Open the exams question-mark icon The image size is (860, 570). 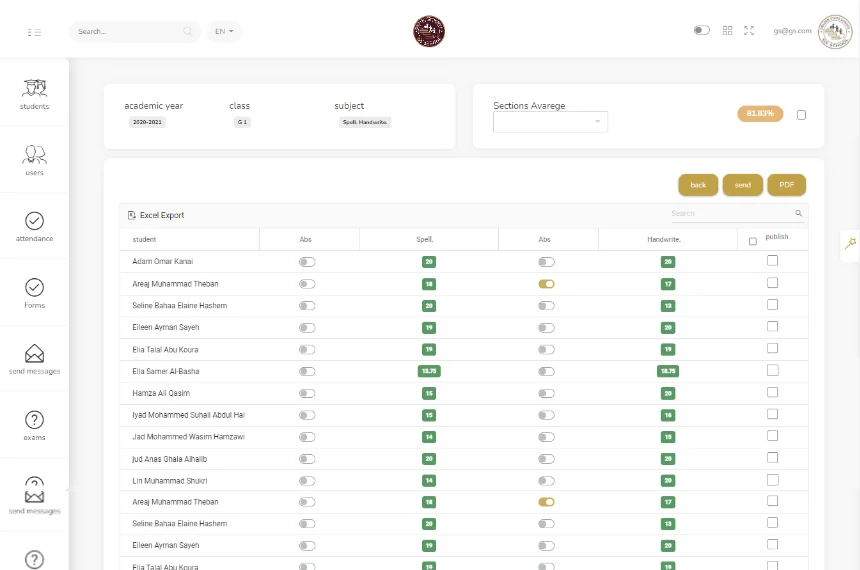(34, 420)
